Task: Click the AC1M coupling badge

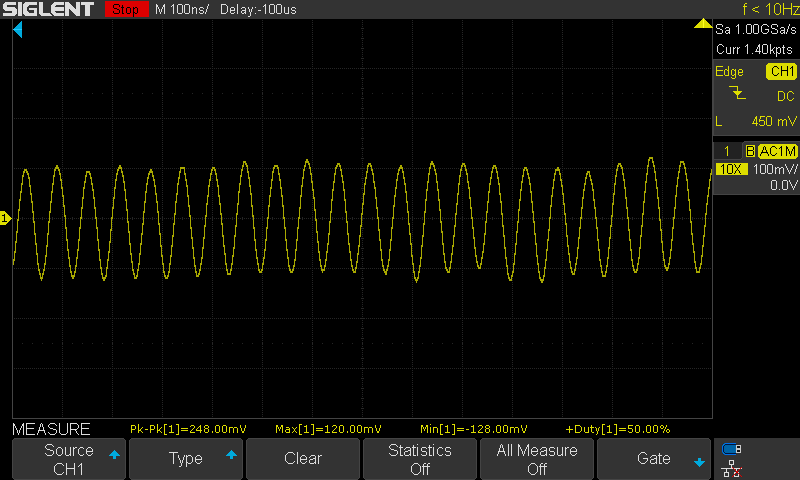Action: pyautogui.click(x=777, y=151)
